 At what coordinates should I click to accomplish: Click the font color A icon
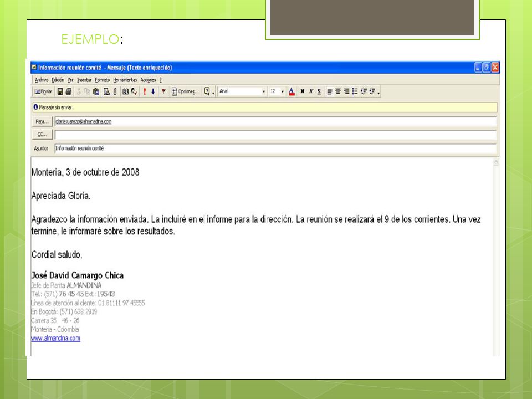(x=291, y=91)
